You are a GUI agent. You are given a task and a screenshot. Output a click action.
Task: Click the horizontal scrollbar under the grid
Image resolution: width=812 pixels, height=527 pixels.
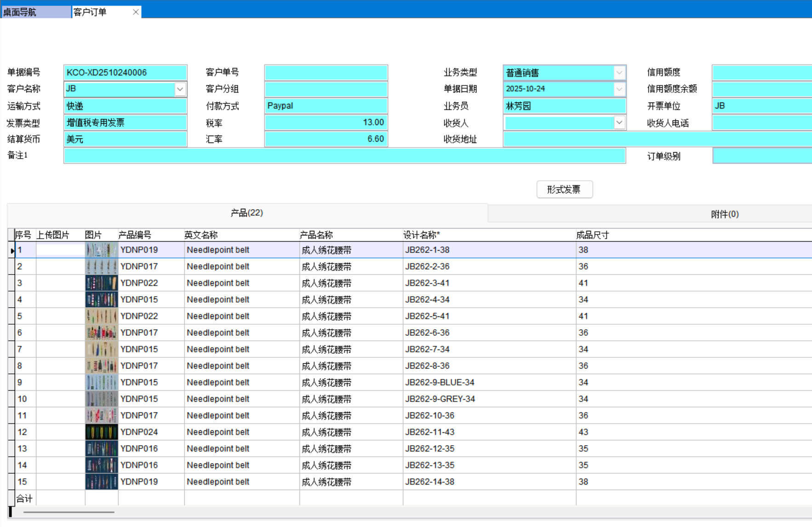(x=69, y=512)
